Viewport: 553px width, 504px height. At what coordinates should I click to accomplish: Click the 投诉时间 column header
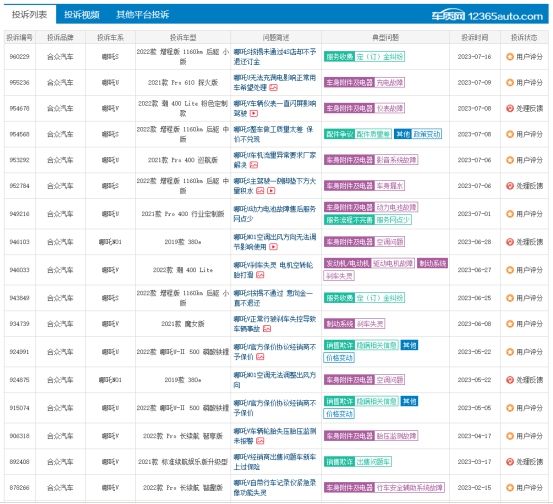coord(474,37)
